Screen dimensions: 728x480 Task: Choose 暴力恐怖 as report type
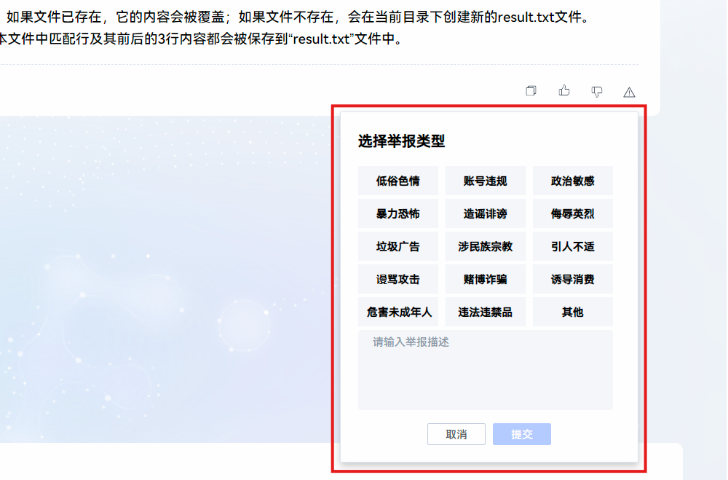pos(398,214)
